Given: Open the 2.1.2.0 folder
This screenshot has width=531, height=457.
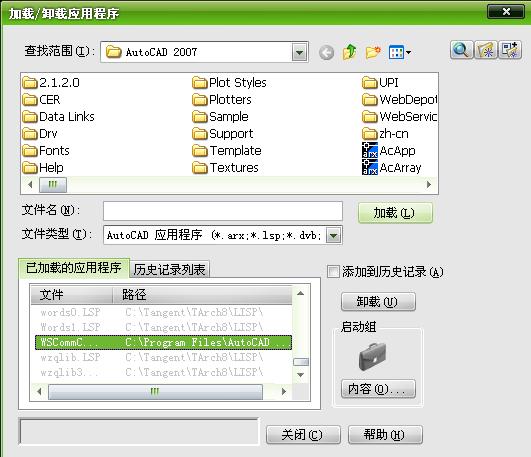Looking at the screenshot, I should point(51,83).
